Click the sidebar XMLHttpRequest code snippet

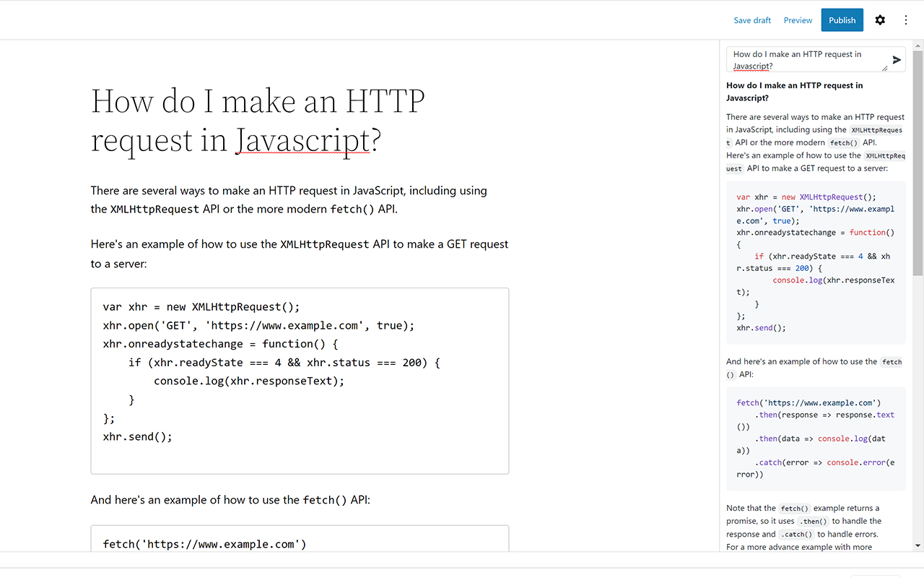click(x=816, y=262)
